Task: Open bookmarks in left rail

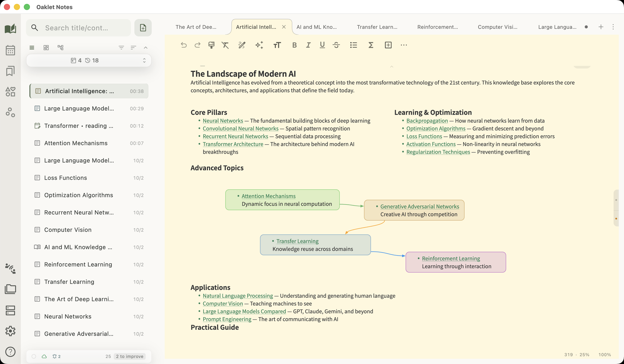Action: (10, 71)
